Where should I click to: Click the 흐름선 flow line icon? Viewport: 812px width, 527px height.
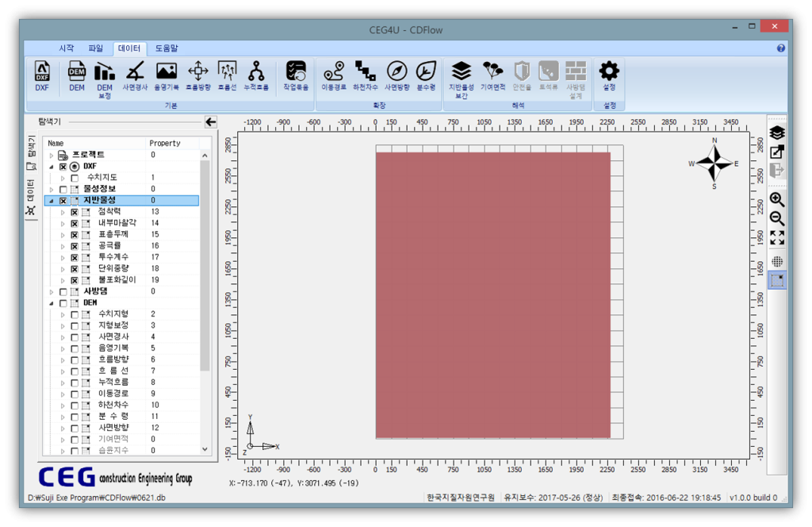coord(228,75)
